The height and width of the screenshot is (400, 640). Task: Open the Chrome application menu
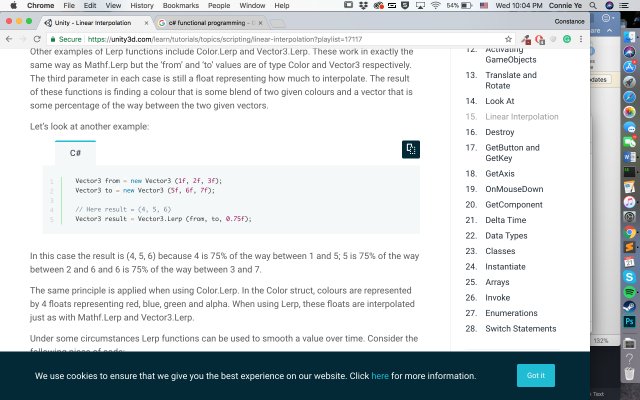(x=40, y=5)
